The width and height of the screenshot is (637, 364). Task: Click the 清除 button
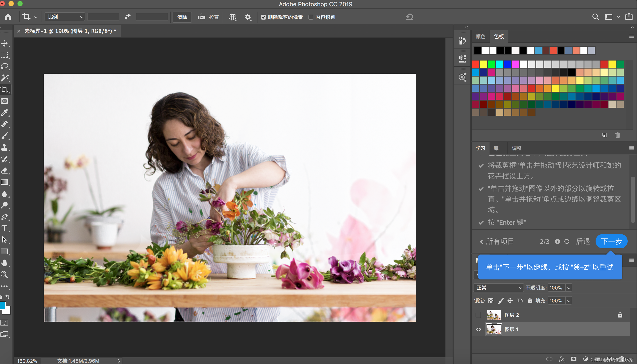pyautogui.click(x=182, y=17)
